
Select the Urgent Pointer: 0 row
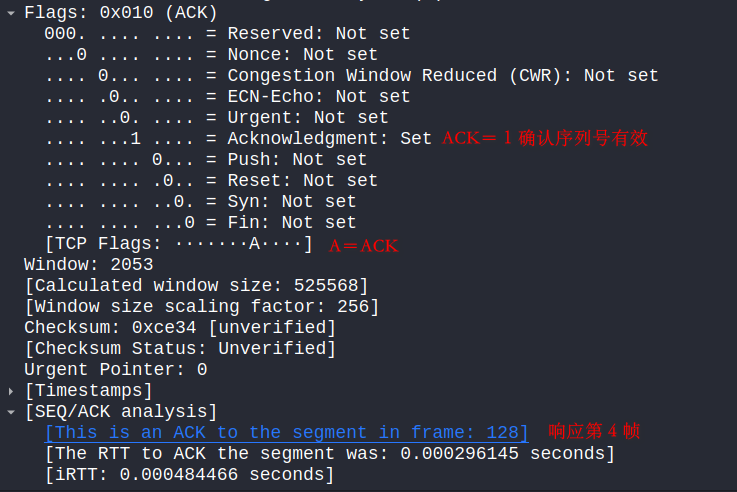coord(116,370)
